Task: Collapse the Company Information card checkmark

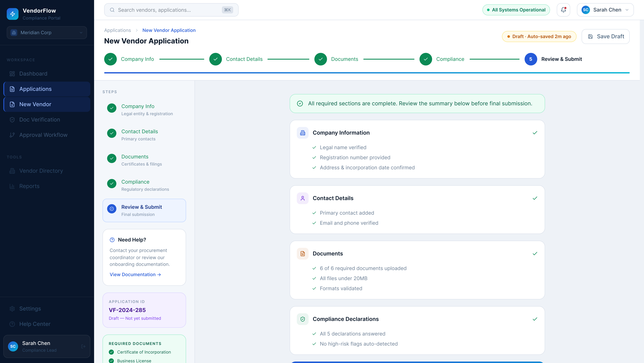Action: pyautogui.click(x=535, y=133)
